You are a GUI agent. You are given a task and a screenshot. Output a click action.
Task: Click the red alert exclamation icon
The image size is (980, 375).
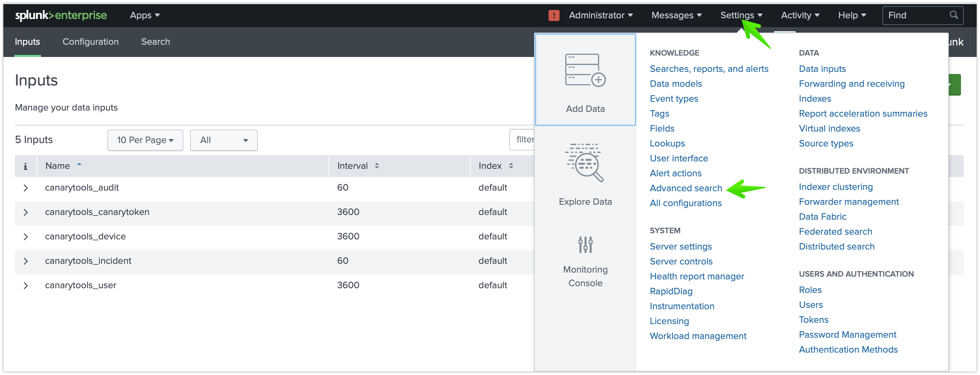click(x=554, y=15)
